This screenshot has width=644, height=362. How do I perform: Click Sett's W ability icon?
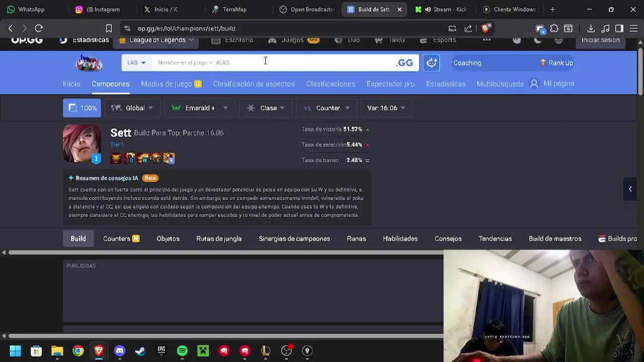[143, 158]
